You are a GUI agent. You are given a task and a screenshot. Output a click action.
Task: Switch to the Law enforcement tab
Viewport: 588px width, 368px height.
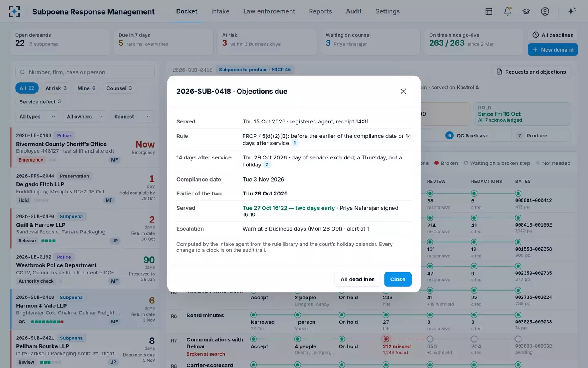[269, 11]
